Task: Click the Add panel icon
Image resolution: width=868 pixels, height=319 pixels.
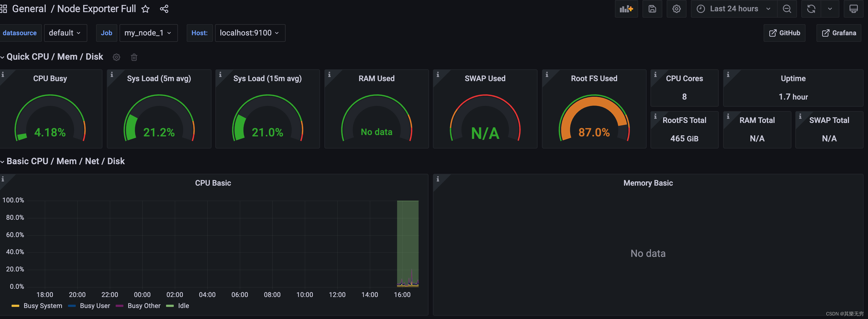Action: pyautogui.click(x=626, y=9)
